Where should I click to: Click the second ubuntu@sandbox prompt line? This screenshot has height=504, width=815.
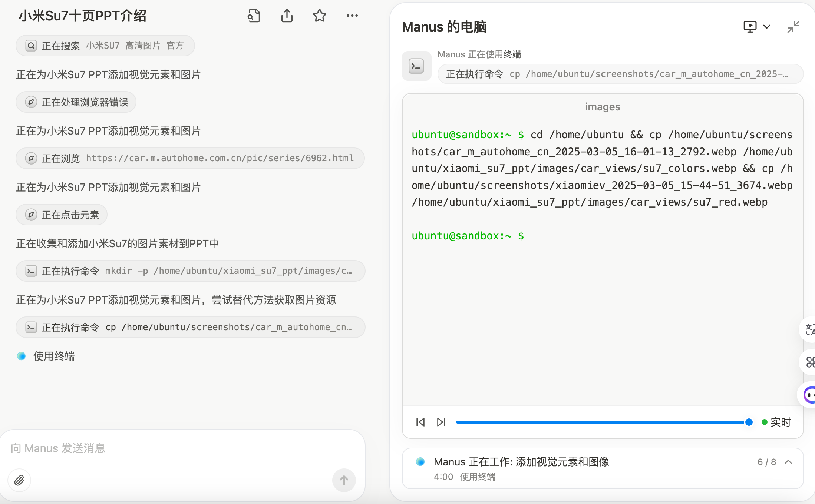468,236
